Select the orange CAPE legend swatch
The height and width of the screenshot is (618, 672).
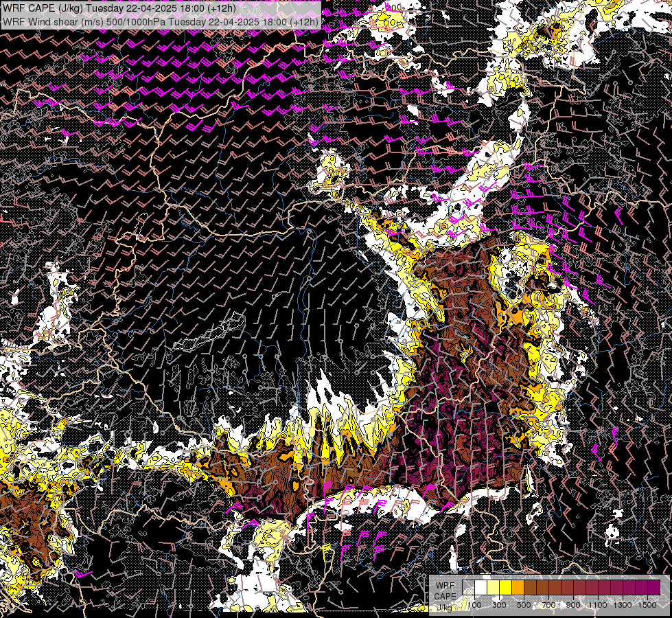(x=518, y=587)
